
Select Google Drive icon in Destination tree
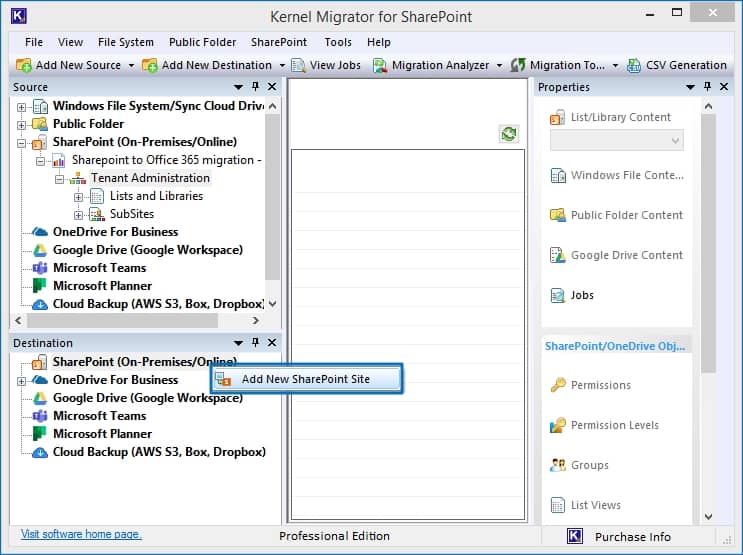click(40, 398)
